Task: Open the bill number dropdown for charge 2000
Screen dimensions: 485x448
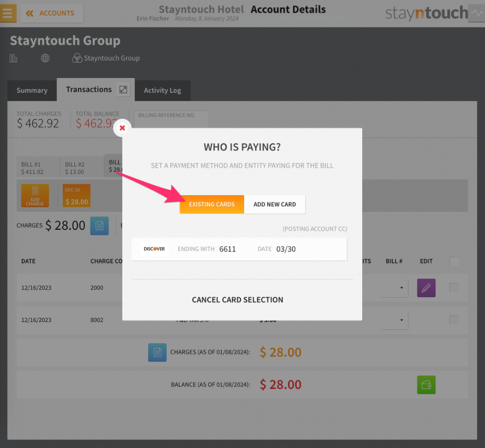Action: 395,288
